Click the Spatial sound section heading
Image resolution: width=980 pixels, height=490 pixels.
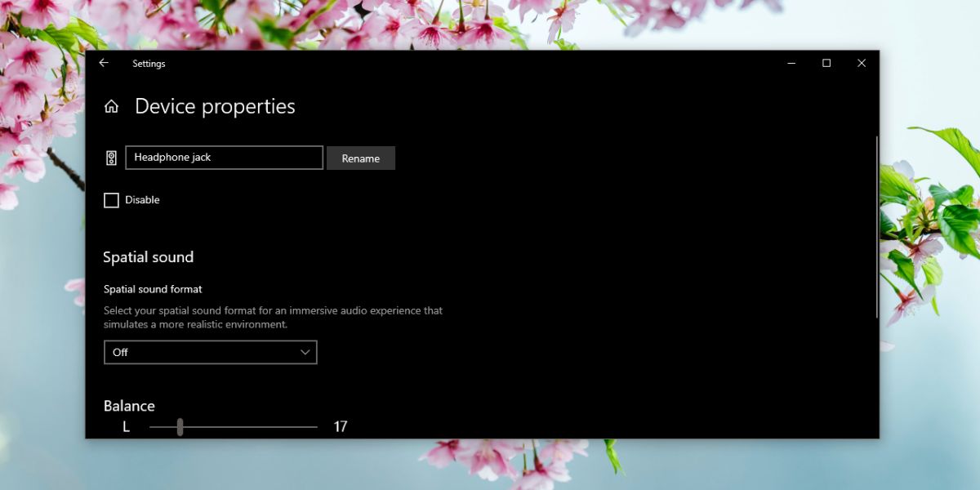[x=148, y=257]
